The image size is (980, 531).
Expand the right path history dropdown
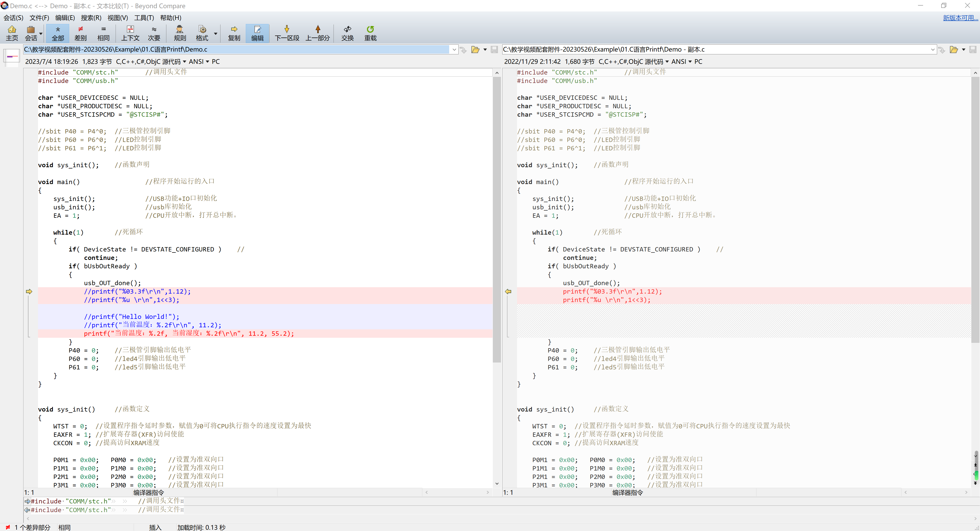coord(933,50)
